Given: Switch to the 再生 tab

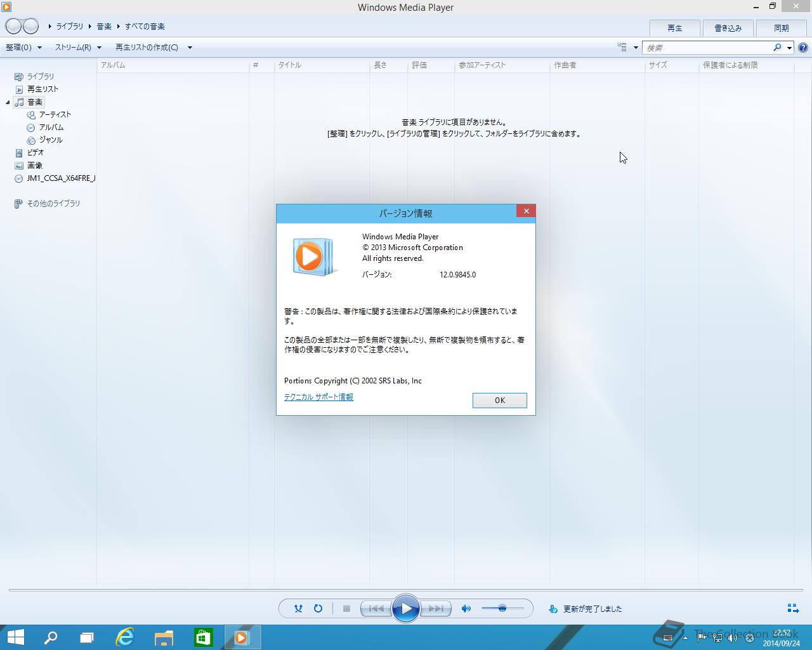Looking at the screenshot, I should 675,28.
